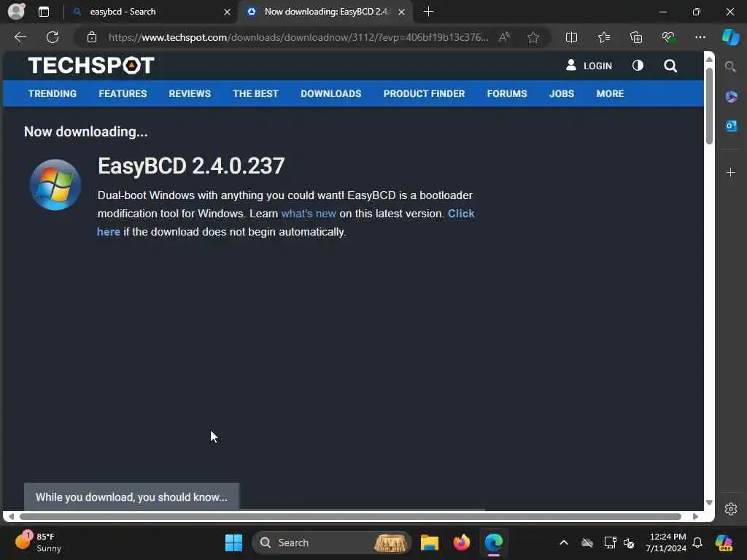747x560 pixels.
Task: Open the Edge sidebar search icon
Action: 730,66
